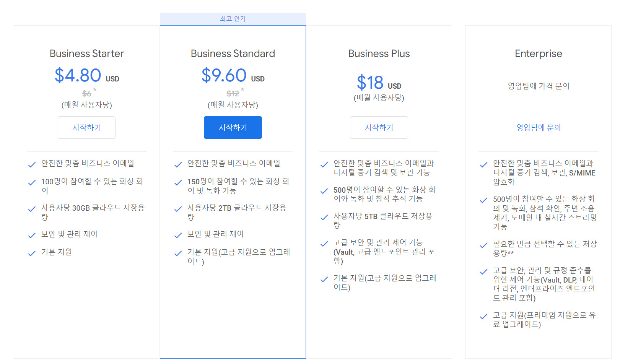This screenshot has width=620, height=364.
Task: Click the checkmark beside 필요한 만큼 선택할 수 있는 저장용량
Action: tap(483, 244)
